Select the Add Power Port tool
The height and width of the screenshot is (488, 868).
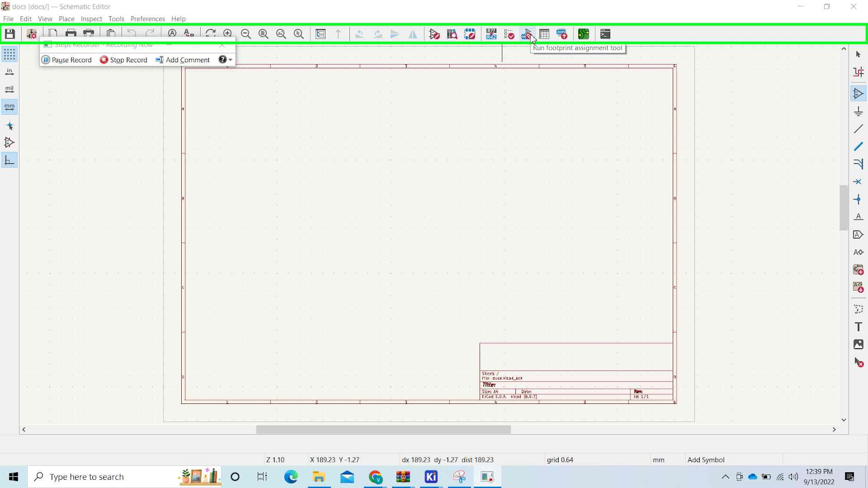point(858,112)
